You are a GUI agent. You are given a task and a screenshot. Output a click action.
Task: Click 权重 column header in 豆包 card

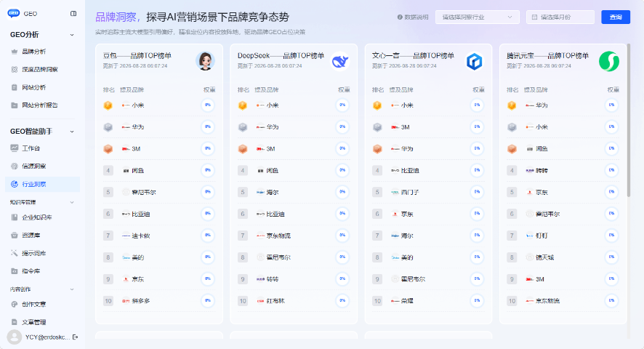coord(209,89)
